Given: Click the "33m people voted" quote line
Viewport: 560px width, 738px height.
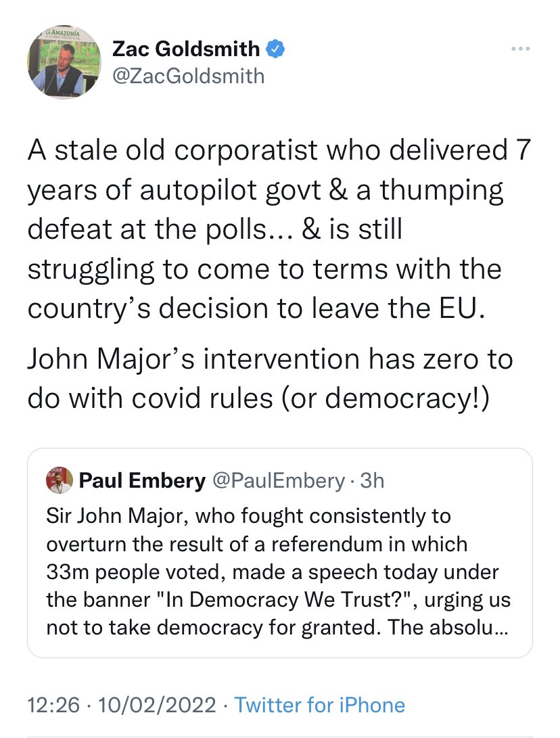Looking at the screenshot, I should [x=272, y=572].
